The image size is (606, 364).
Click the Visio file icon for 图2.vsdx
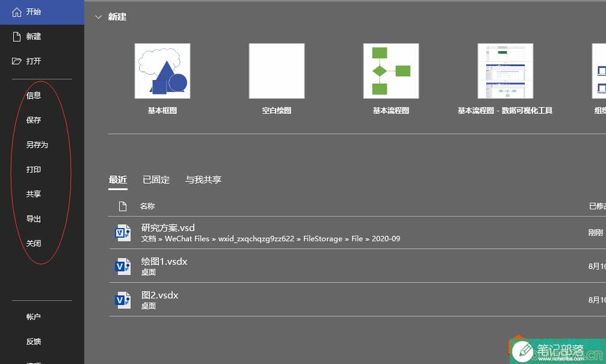123,300
